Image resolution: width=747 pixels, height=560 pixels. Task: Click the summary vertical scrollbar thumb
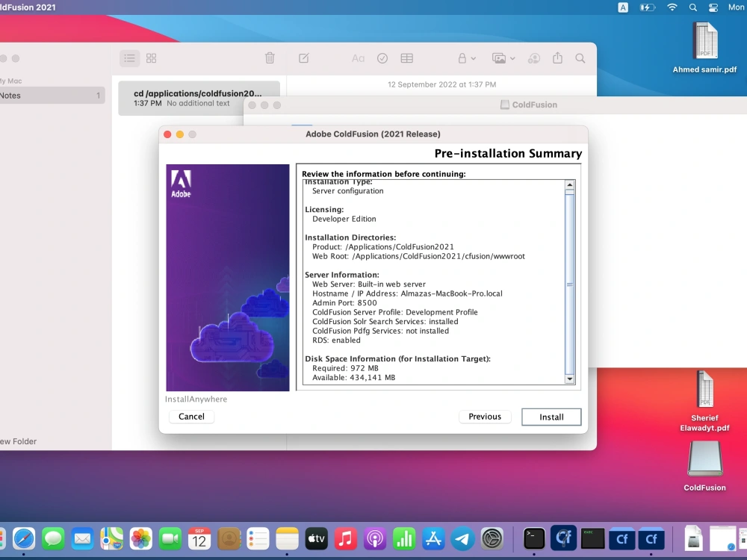coord(569,284)
